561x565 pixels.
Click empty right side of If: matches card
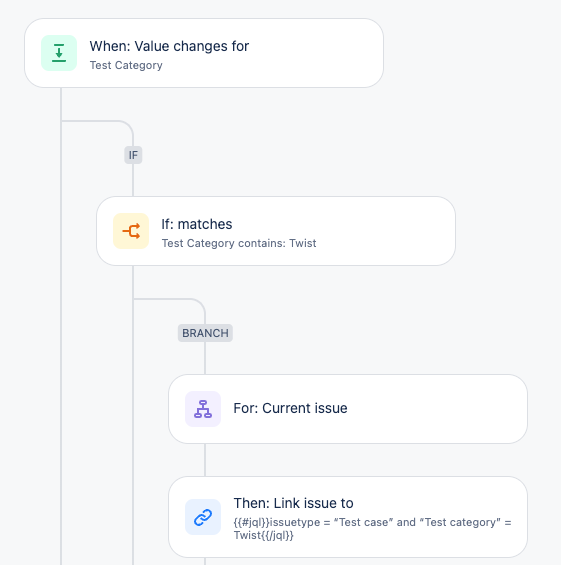click(x=386, y=231)
